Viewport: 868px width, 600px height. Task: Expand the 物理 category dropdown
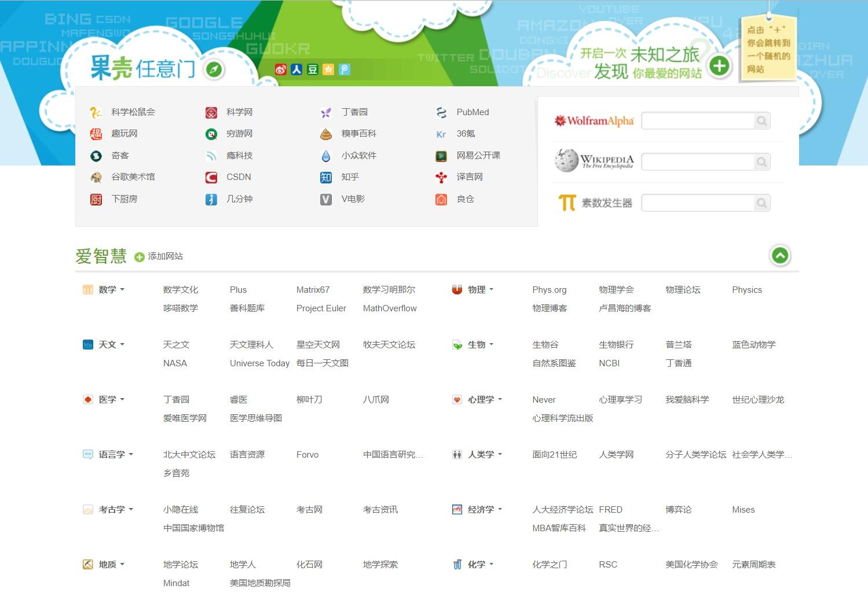coord(492,289)
